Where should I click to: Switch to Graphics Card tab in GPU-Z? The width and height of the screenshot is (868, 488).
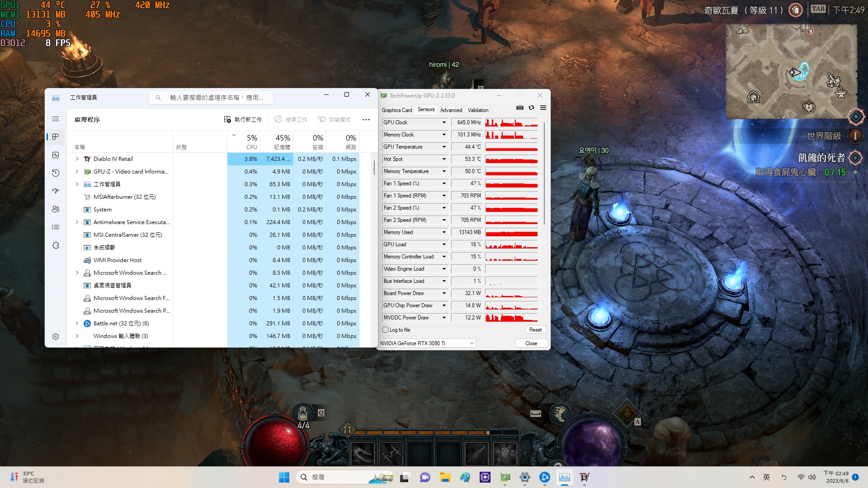coord(397,110)
